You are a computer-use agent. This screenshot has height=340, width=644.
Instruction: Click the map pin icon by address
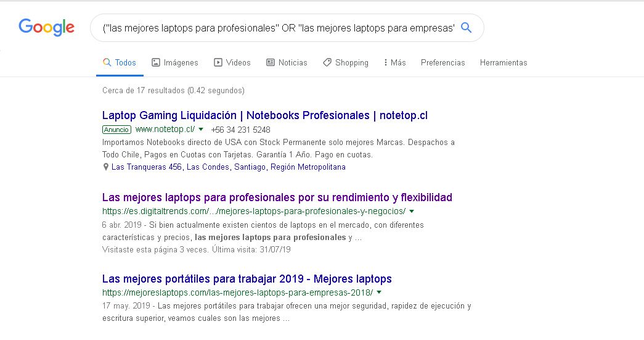click(x=106, y=167)
